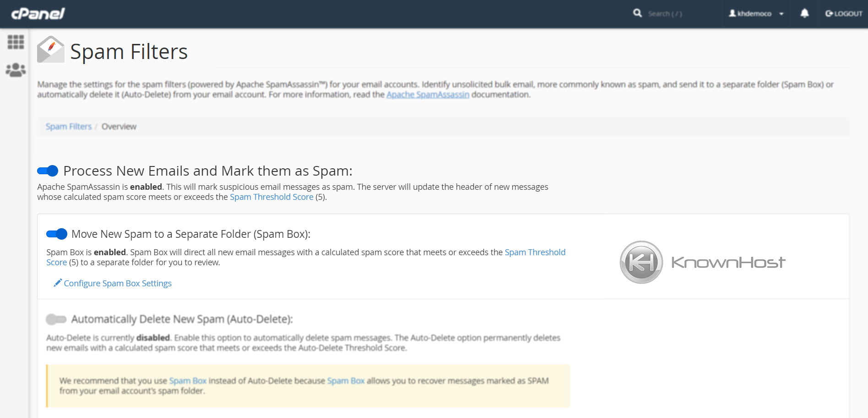868x418 pixels.
Task: Click Spam Filters in the breadcrumb
Action: point(68,126)
